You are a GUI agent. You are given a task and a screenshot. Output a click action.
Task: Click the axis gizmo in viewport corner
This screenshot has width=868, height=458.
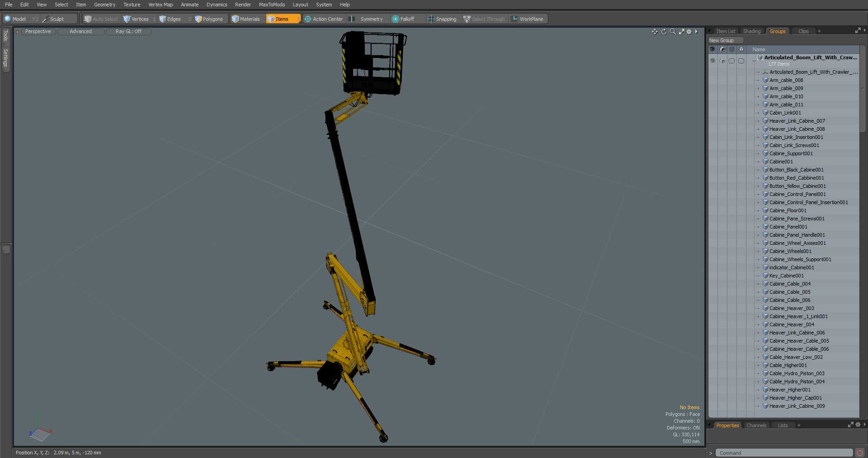40,428
